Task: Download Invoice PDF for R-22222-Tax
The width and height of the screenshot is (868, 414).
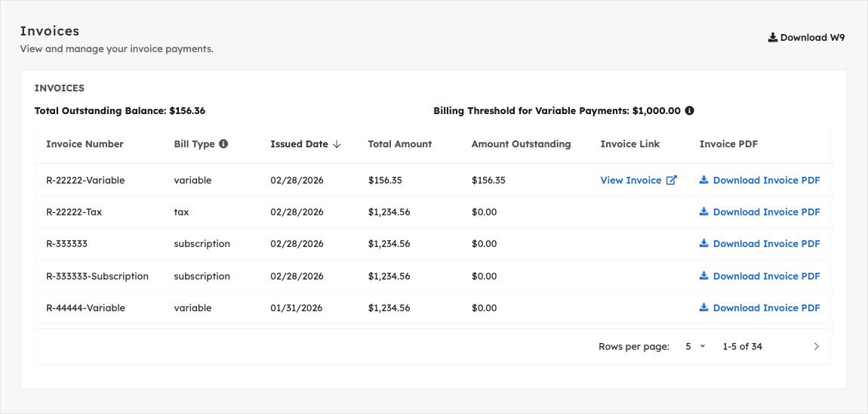Action: pos(759,212)
